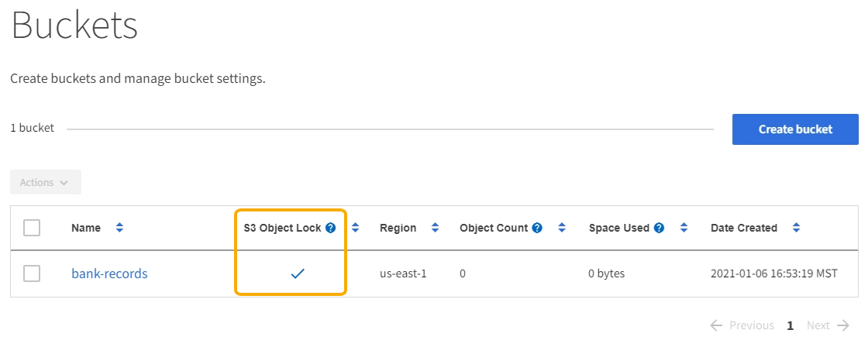Click the Date Created column header
The image size is (868, 337).
pyautogui.click(x=743, y=228)
